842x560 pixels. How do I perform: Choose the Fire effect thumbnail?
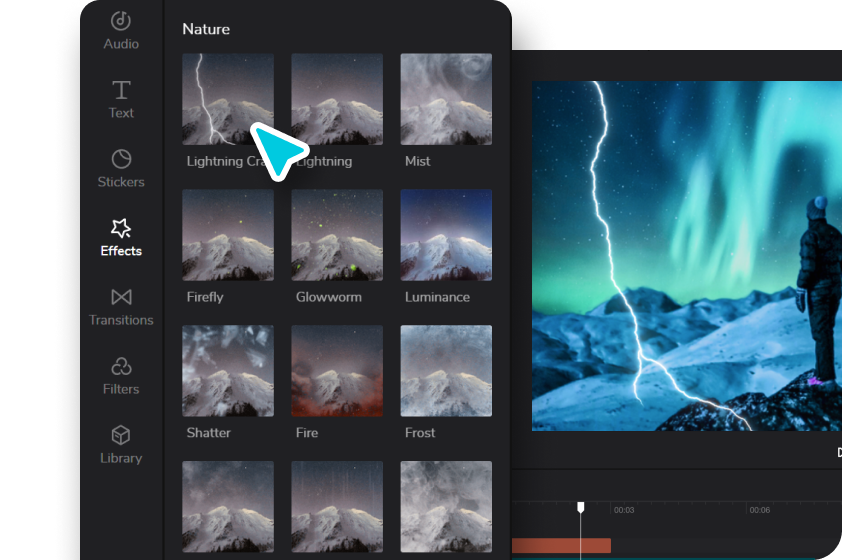click(337, 370)
